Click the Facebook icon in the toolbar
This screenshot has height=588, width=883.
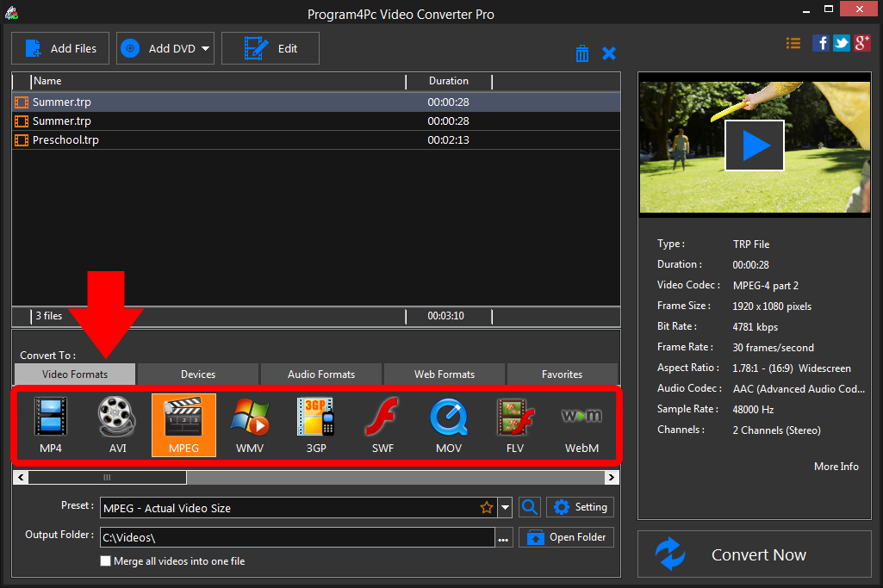(x=820, y=42)
